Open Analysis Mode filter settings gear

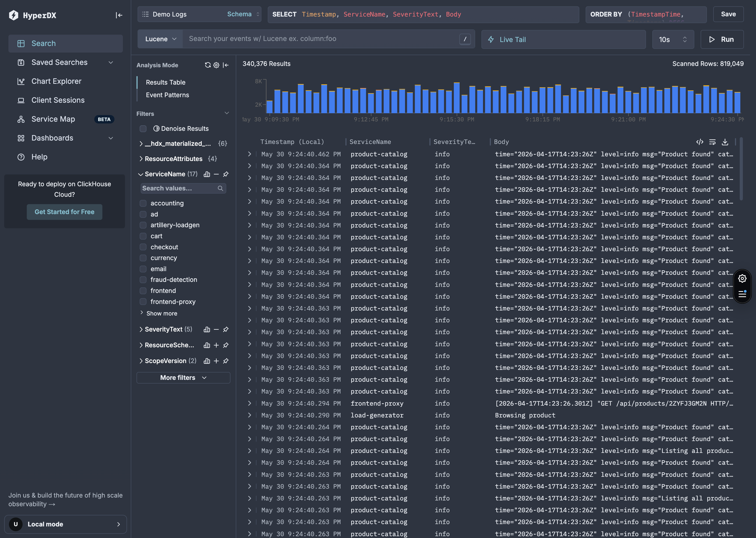pos(216,65)
